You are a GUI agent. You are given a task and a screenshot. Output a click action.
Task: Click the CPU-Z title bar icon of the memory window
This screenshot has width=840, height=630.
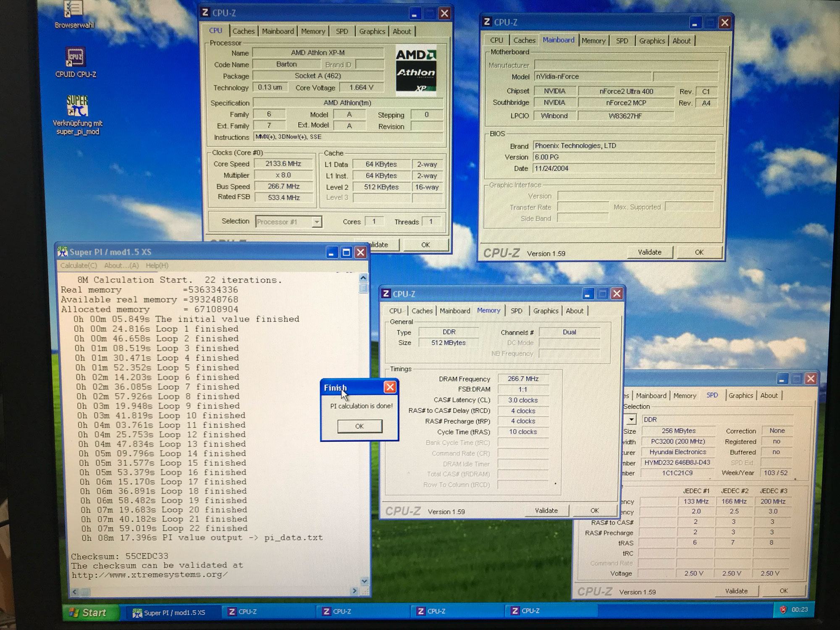click(386, 294)
